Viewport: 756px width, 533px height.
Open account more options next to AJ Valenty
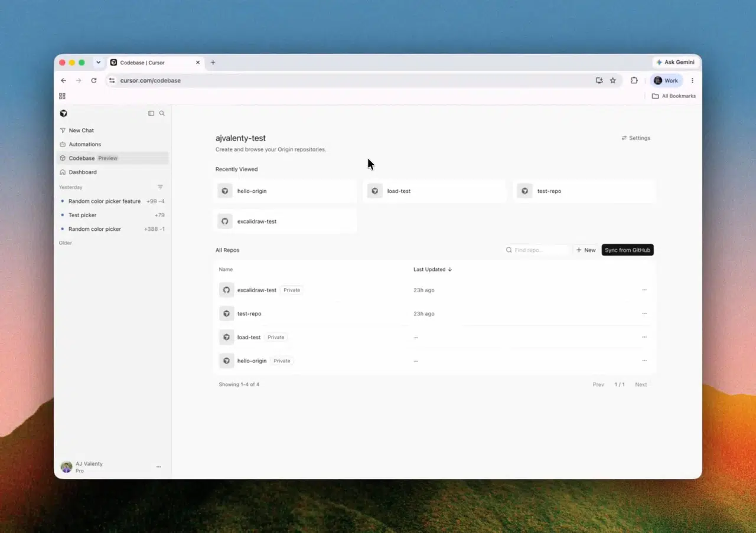coord(158,467)
